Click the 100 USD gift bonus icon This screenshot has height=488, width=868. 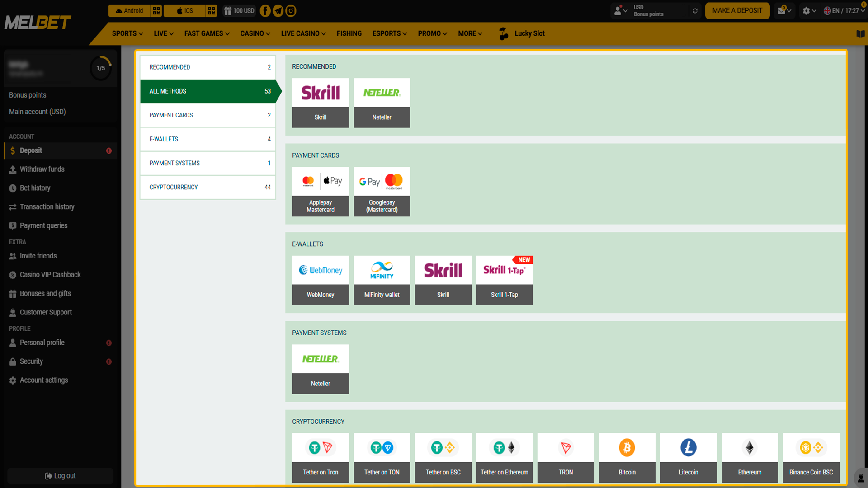click(x=239, y=10)
